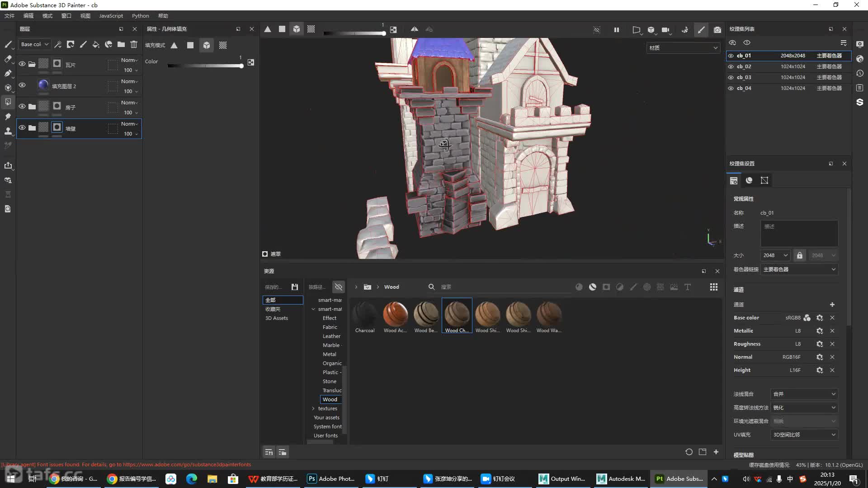Select the 全部 assets category
This screenshot has height=488, width=868.
coord(283,300)
